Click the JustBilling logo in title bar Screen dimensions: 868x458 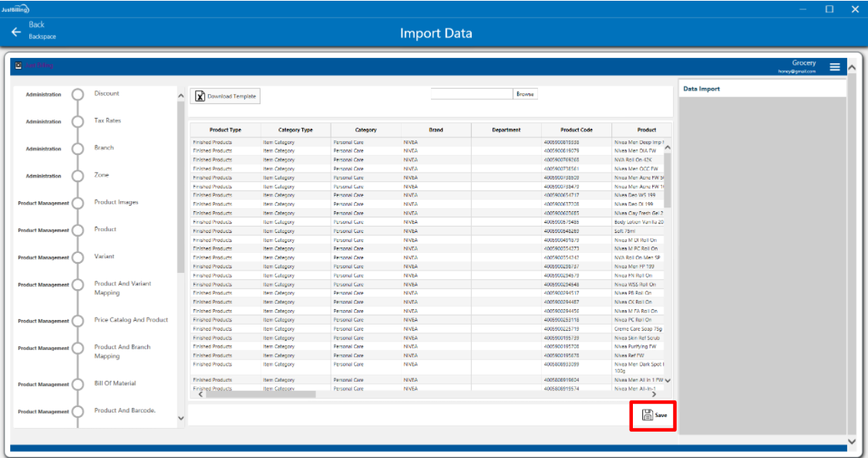(15, 8)
